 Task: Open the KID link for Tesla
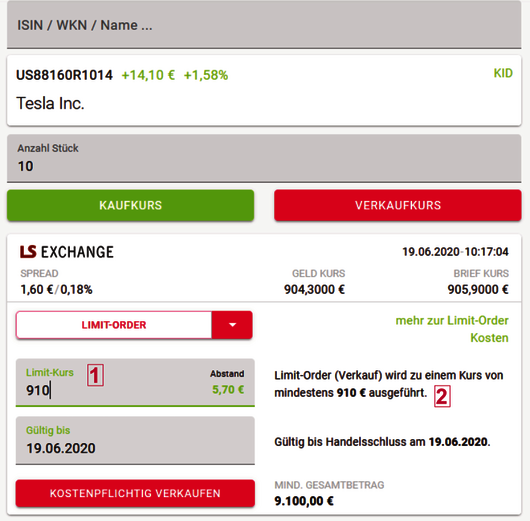[503, 73]
